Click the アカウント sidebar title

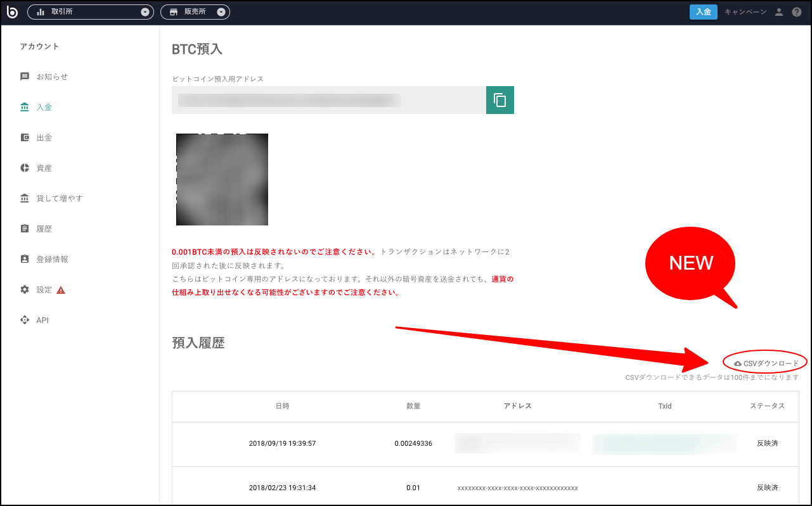pos(39,46)
